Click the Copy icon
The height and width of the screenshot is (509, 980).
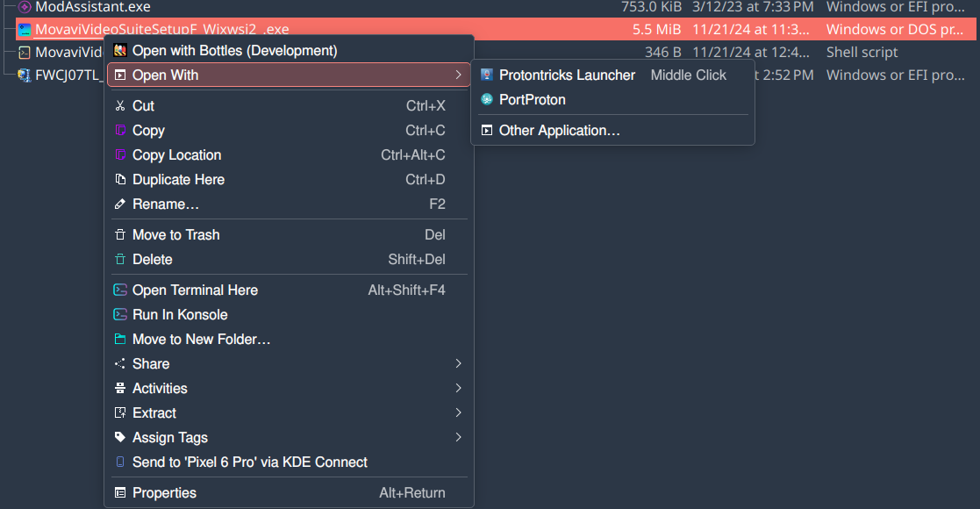pyautogui.click(x=120, y=130)
